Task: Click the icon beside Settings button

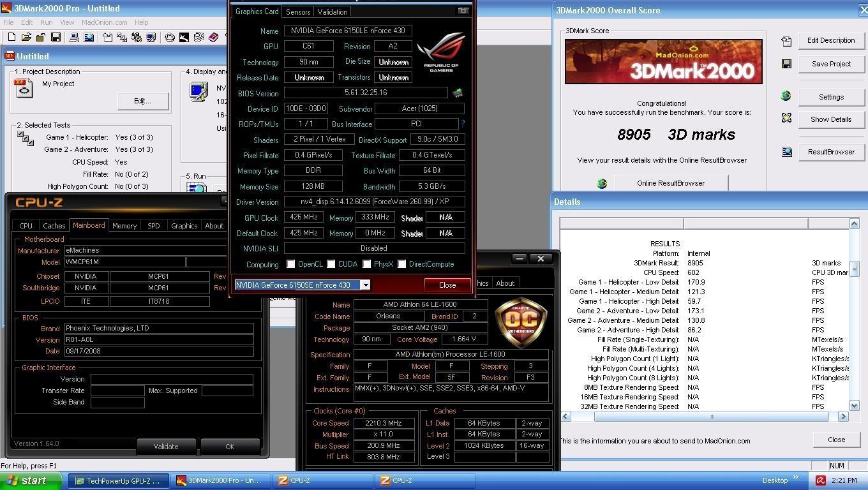Action: [x=786, y=96]
